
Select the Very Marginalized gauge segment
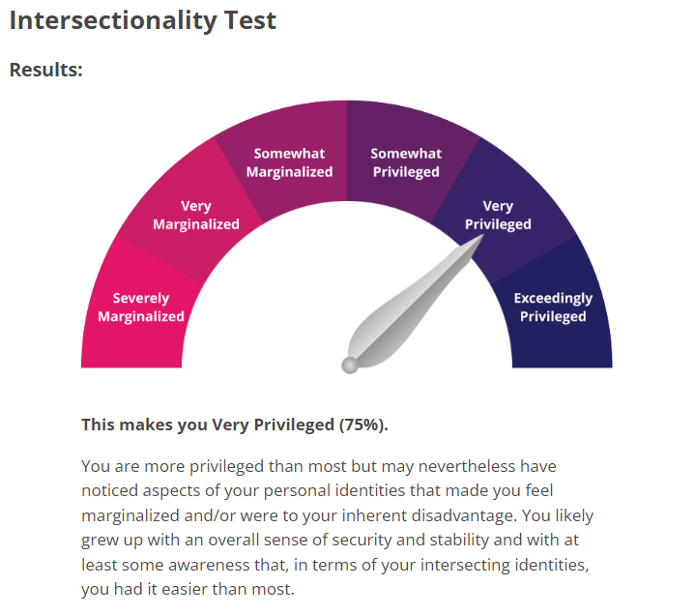click(196, 215)
